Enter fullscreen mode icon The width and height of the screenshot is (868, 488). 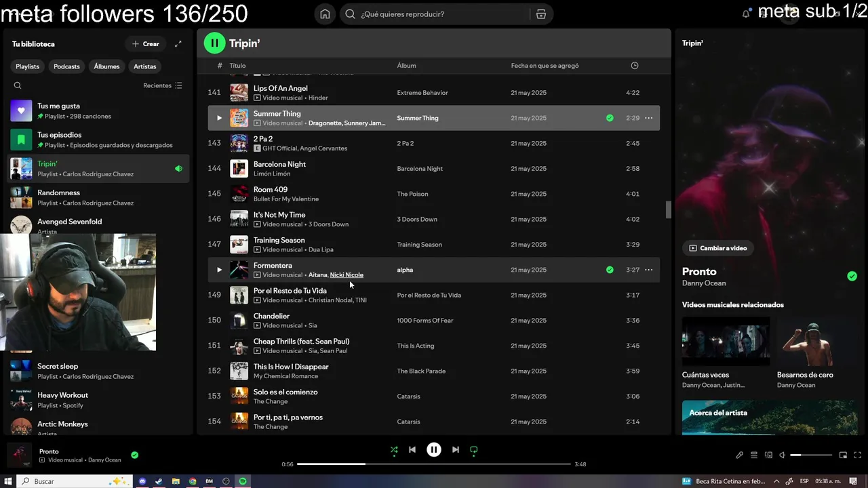(857, 455)
